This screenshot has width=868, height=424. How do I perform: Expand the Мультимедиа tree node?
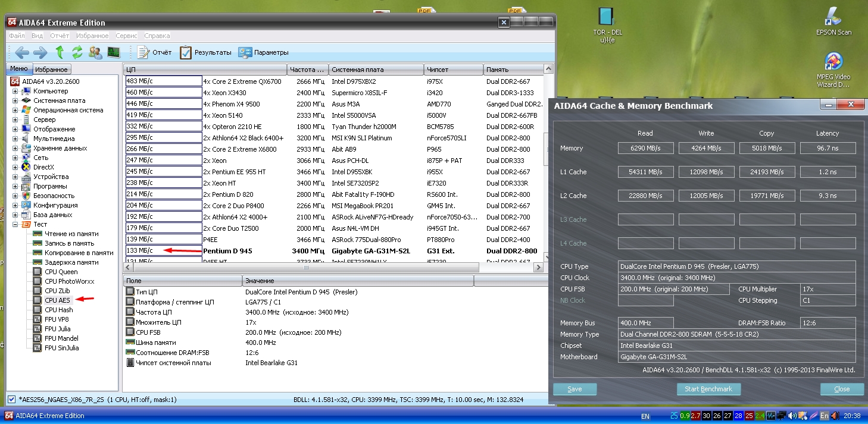[15, 139]
